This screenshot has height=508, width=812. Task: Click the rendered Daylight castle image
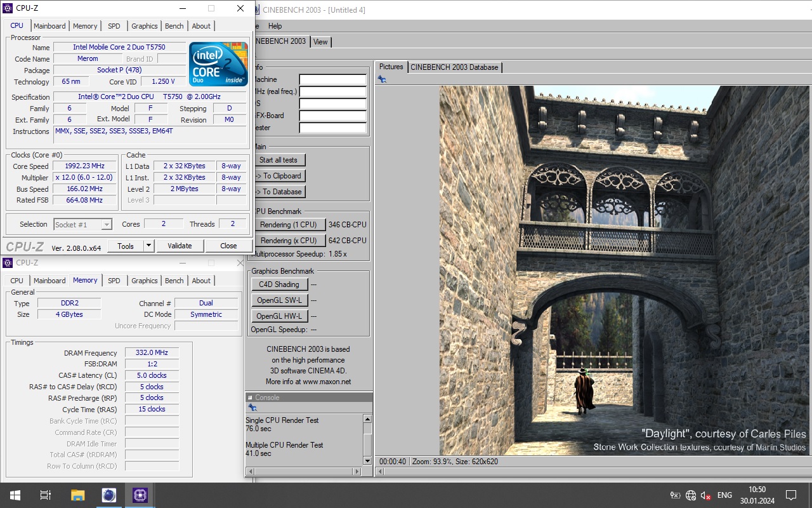[625, 271]
